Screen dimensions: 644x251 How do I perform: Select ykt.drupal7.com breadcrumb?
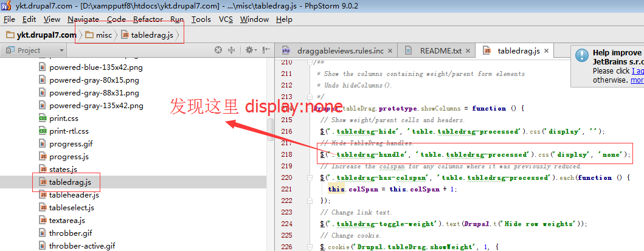(41, 35)
